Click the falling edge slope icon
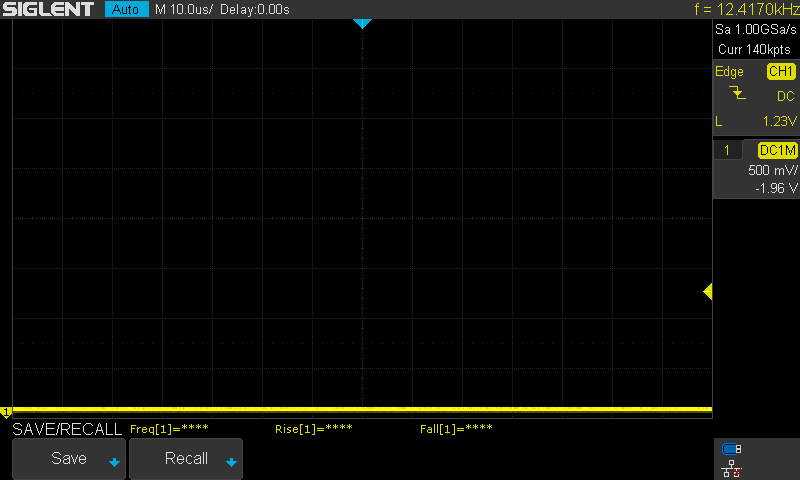 (737, 93)
